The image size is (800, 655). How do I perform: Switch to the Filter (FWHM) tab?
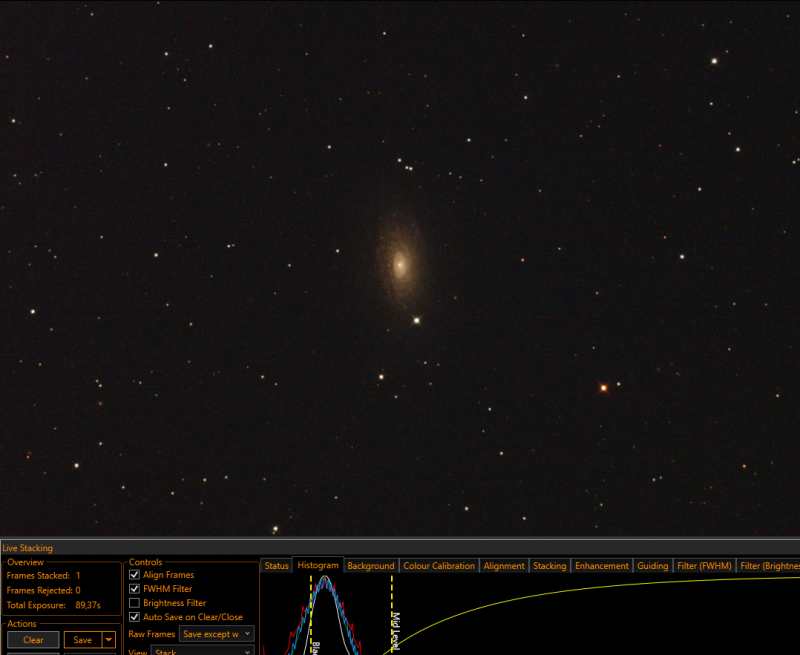click(704, 566)
